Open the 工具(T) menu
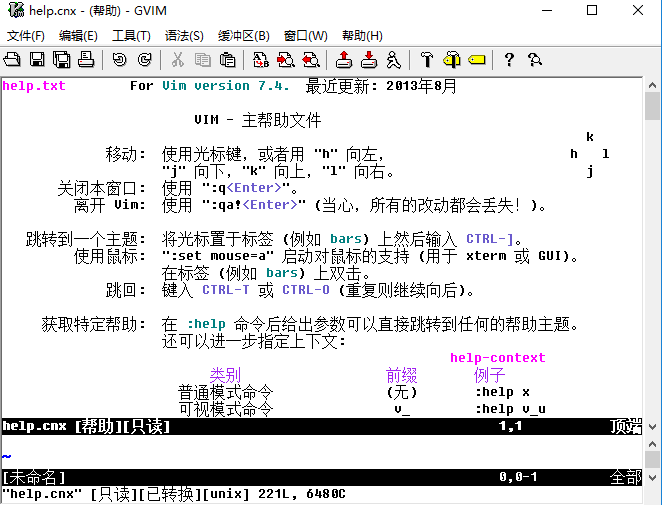Viewport: 662px width, 505px height. point(131,35)
